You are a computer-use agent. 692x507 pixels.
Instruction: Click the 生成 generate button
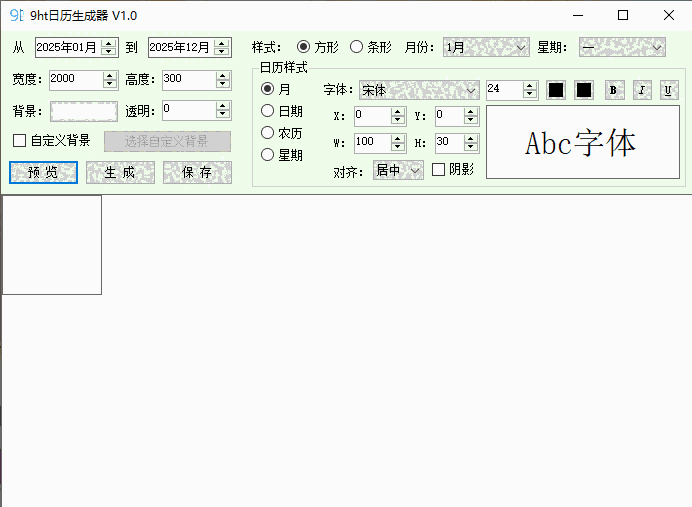[120, 172]
